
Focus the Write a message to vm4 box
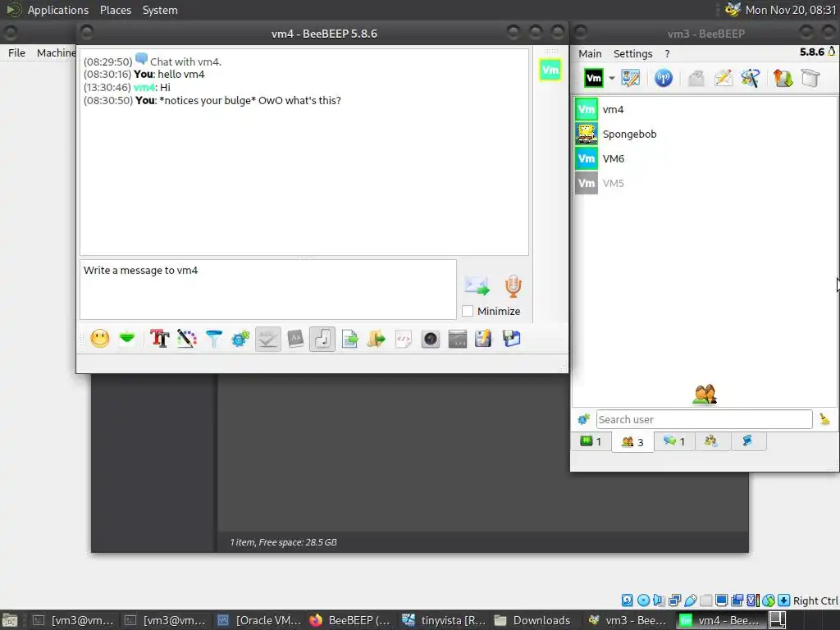tap(268, 290)
